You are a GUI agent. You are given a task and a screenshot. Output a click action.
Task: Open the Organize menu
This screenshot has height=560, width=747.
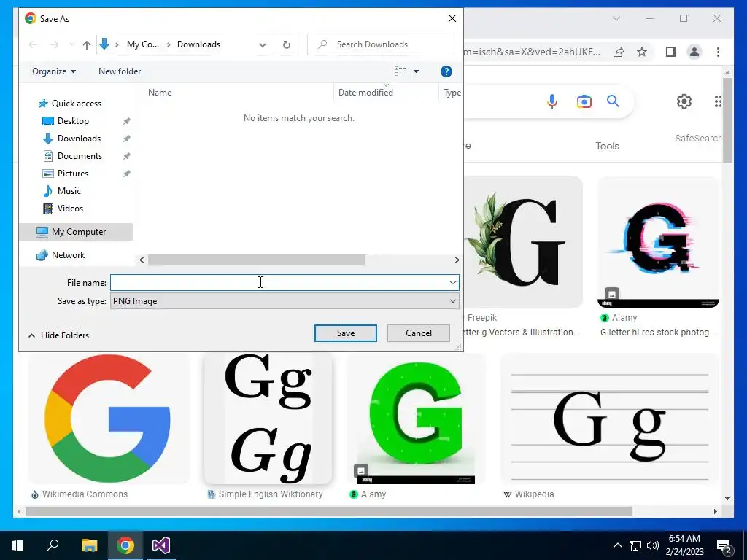[54, 71]
